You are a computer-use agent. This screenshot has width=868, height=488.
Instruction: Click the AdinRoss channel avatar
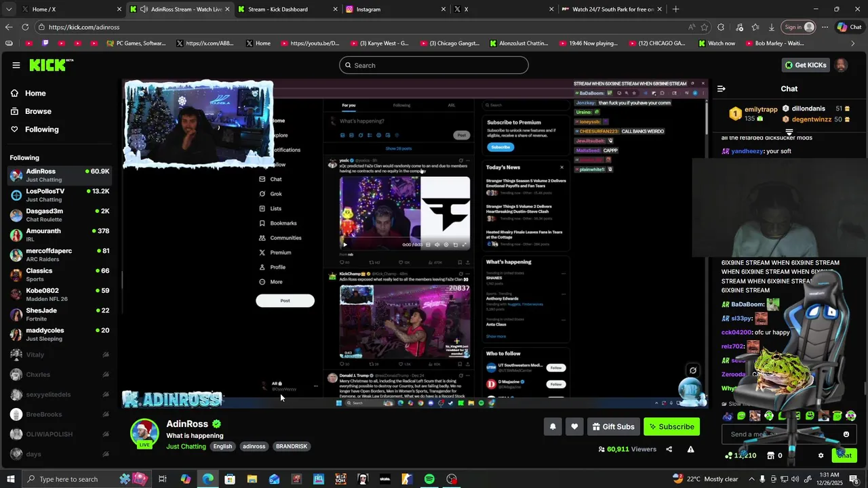click(x=144, y=432)
